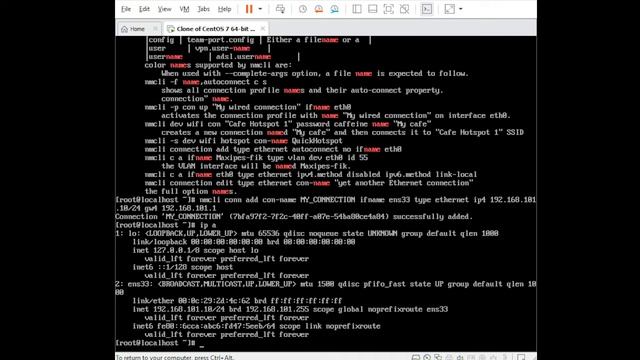
Task: Enter Unity mode
Action: click(x=404, y=9)
